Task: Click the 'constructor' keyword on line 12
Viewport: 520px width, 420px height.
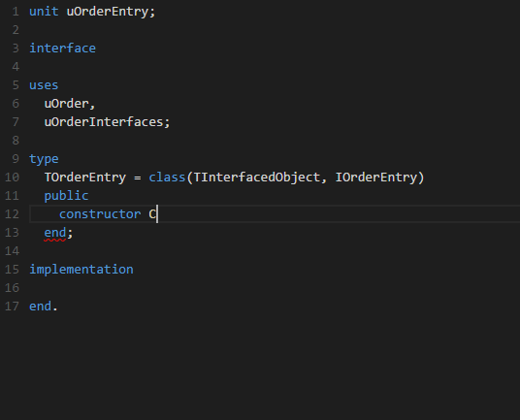Action: (x=100, y=214)
